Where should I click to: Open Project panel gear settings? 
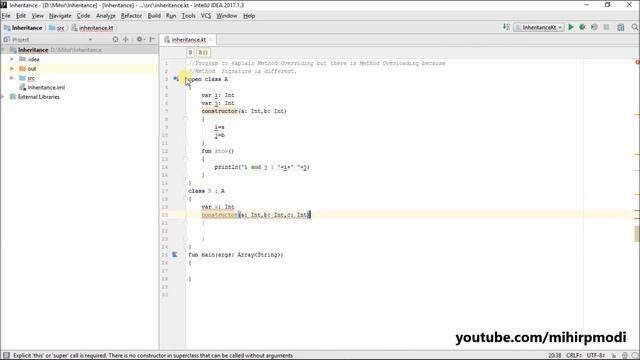pos(140,40)
